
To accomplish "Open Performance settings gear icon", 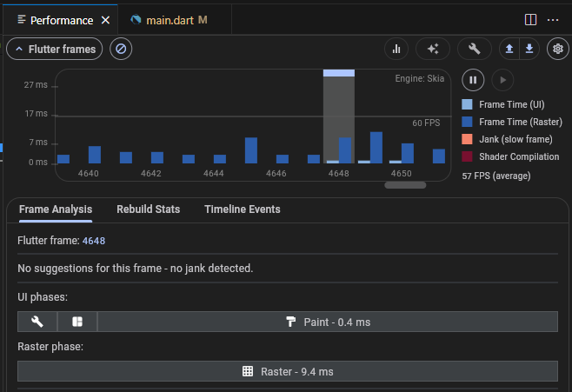I will (x=558, y=49).
